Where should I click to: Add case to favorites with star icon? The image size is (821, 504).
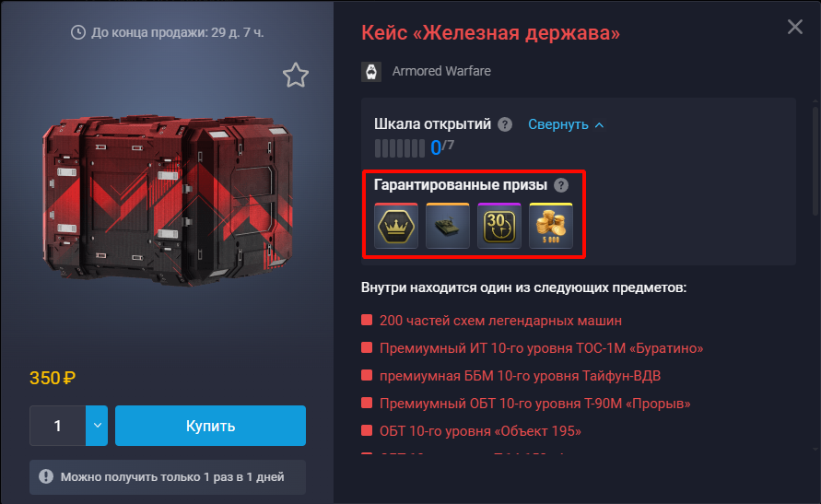click(x=295, y=76)
